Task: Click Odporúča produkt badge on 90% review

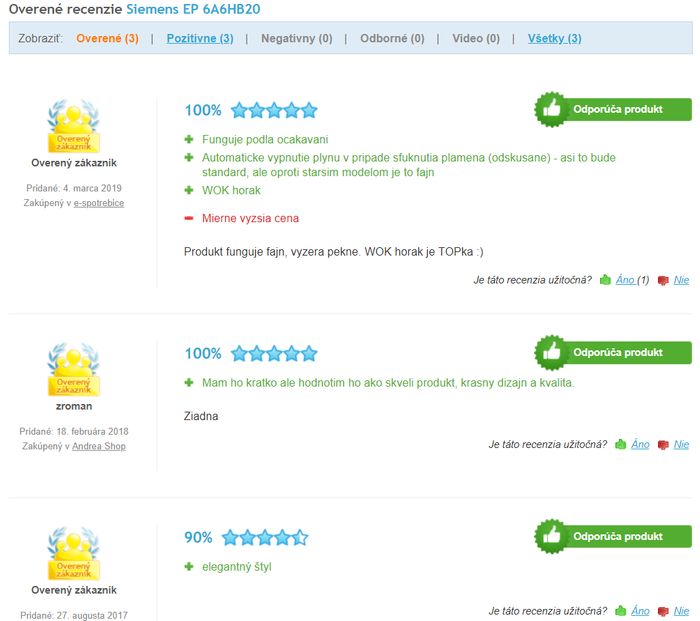Action: coord(613,537)
